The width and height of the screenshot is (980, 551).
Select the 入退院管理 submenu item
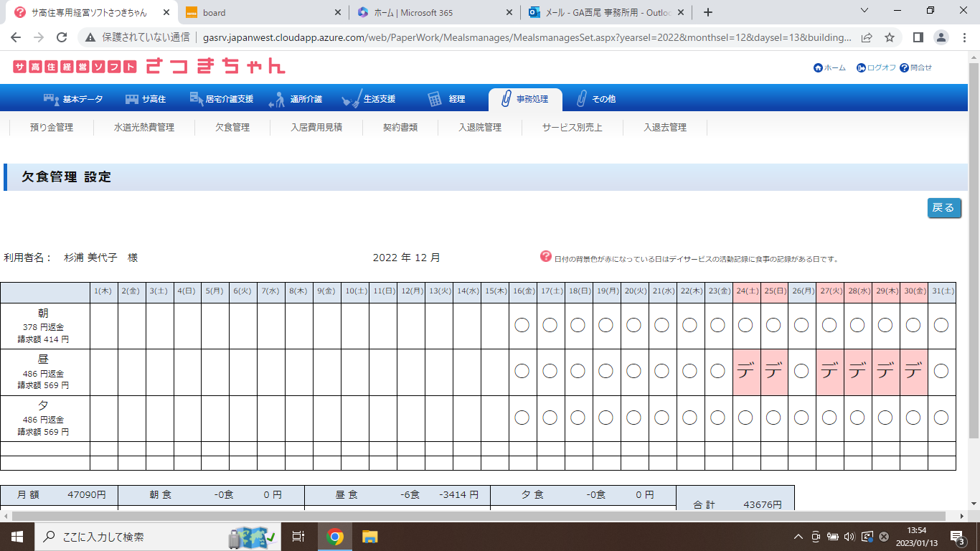(x=480, y=128)
